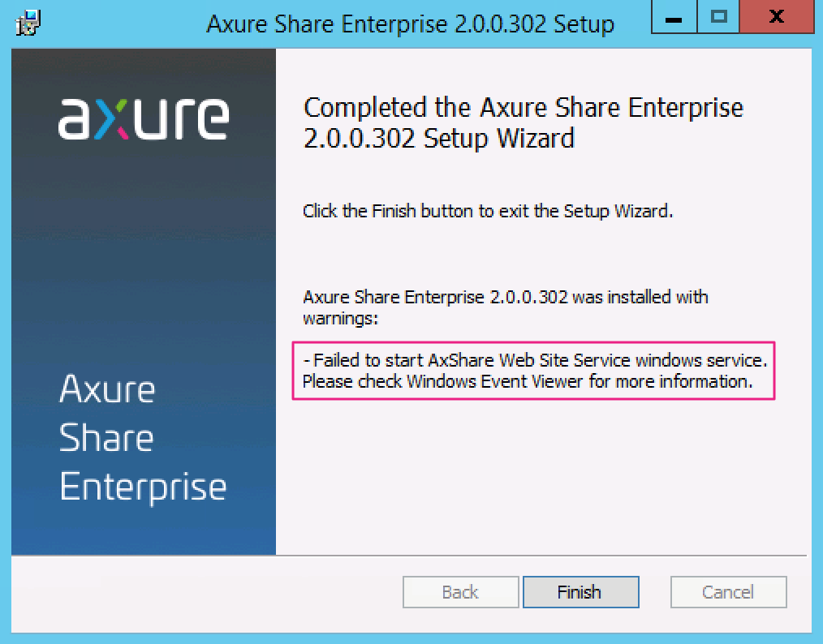
Task: Minimize the Setup window
Action: [674, 17]
